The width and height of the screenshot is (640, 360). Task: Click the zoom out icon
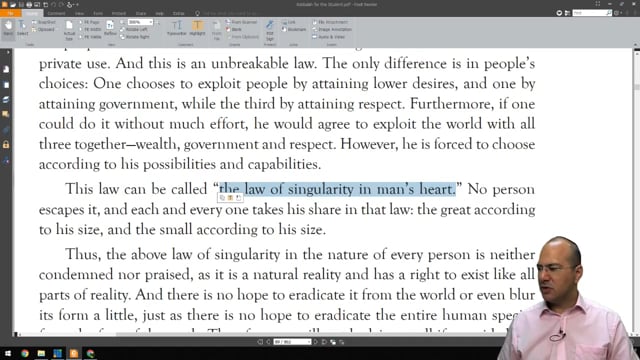(x=122, y=22)
